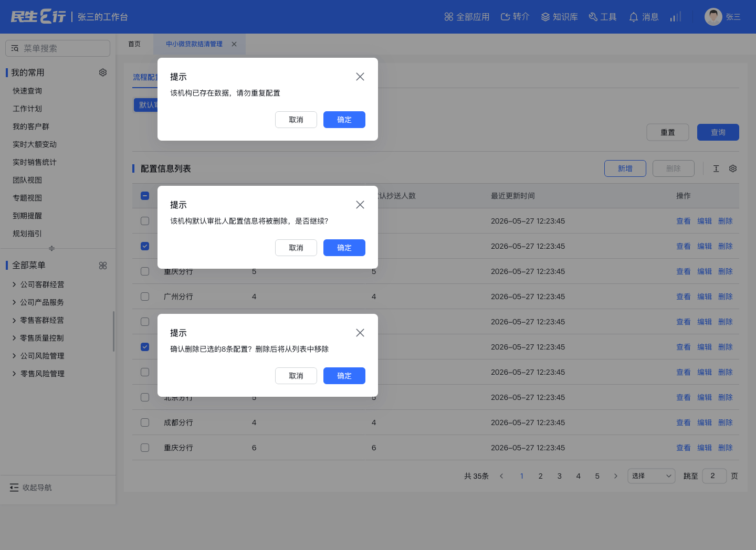Open the 全部应用 apps grid icon
Viewport: 756px width, 550px height.
tap(448, 17)
